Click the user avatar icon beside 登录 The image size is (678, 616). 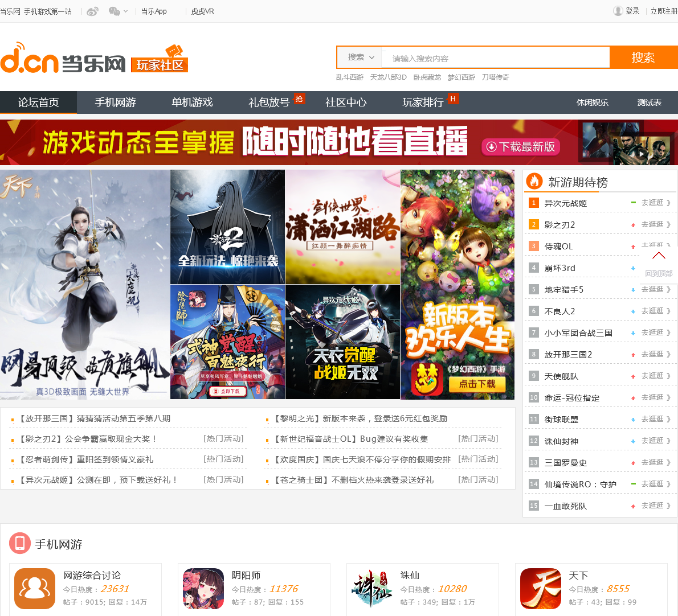coord(618,11)
